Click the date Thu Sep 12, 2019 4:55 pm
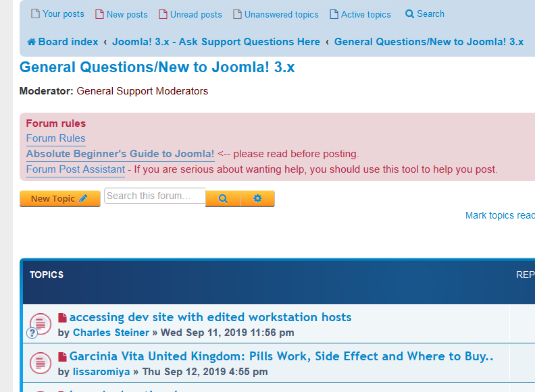Image resolution: width=535 pixels, height=392 pixels. click(x=205, y=372)
